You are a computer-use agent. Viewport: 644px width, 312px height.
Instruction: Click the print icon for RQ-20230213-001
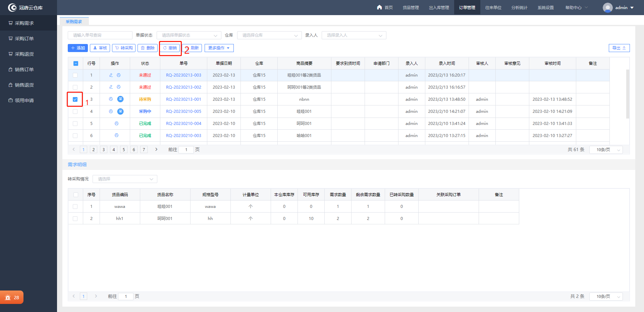point(111,99)
